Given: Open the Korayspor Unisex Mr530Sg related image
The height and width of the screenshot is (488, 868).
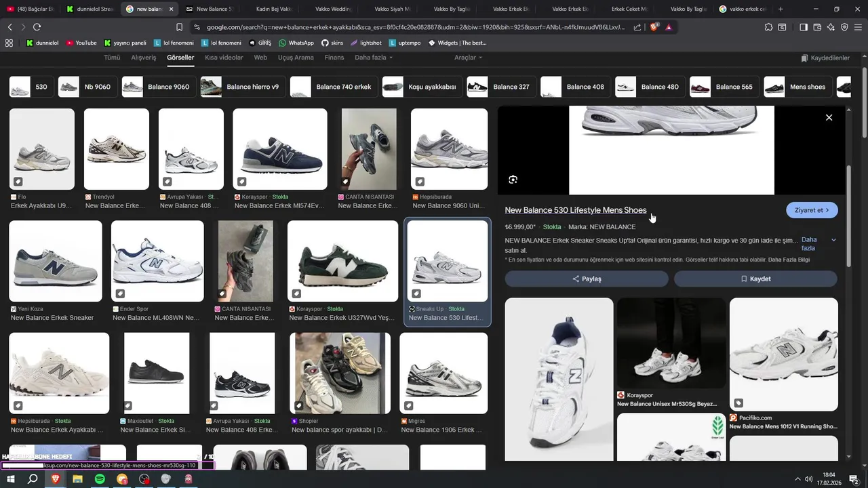Looking at the screenshot, I should click(671, 343).
